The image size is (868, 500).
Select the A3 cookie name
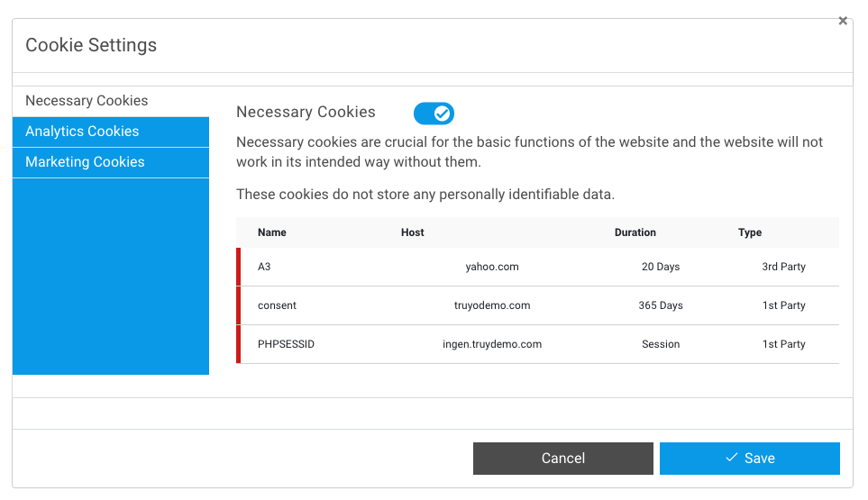click(x=264, y=267)
